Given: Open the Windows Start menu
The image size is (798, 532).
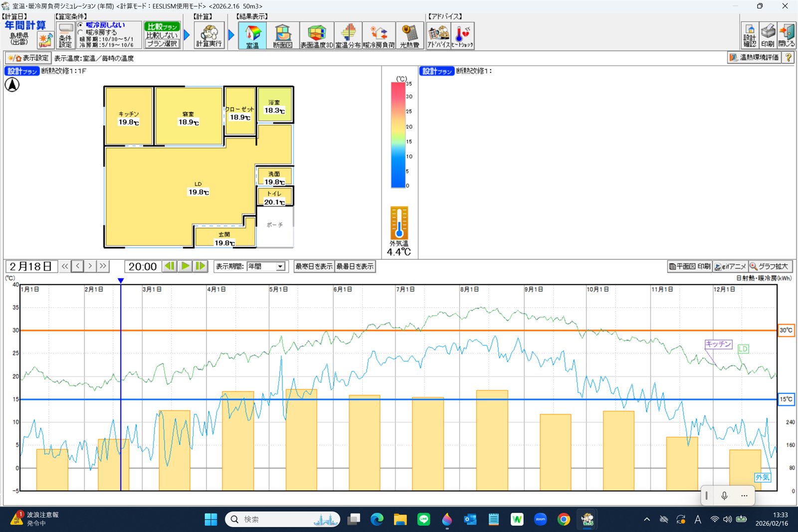Looking at the screenshot, I should coord(211,520).
